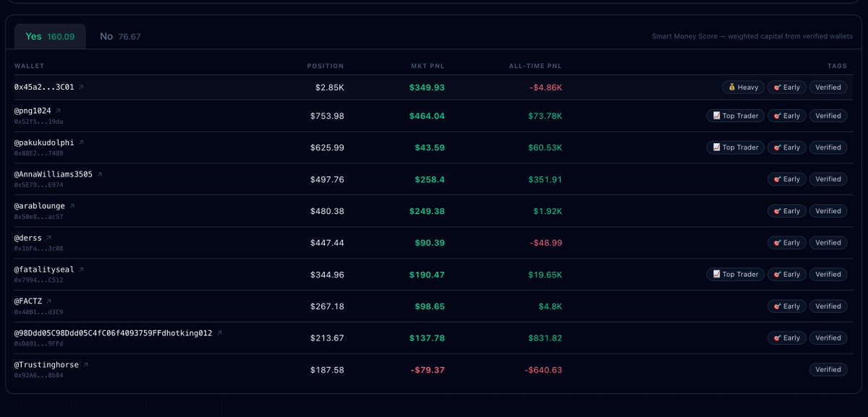Image resolution: width=868 pixels, height=417 pixels.
Task: Open the @fatalityseal profile
Action: click(44, 270)
